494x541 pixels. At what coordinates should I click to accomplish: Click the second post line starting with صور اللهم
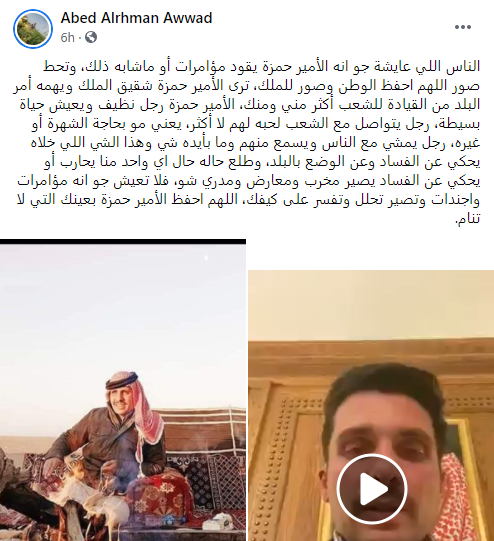[x=247, y=86]
